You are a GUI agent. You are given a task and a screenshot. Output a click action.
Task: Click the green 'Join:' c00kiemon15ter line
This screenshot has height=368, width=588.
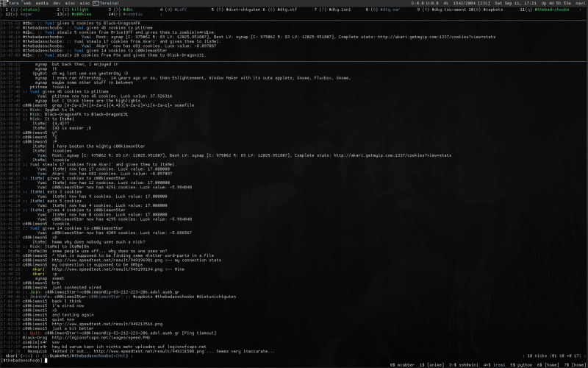click(101, 292)
